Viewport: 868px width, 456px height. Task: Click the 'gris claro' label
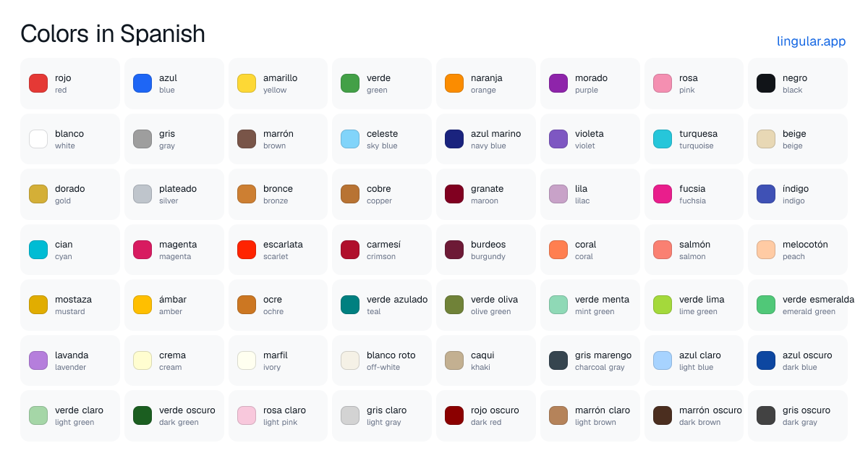pyautogui.click(x=387, y=410)
